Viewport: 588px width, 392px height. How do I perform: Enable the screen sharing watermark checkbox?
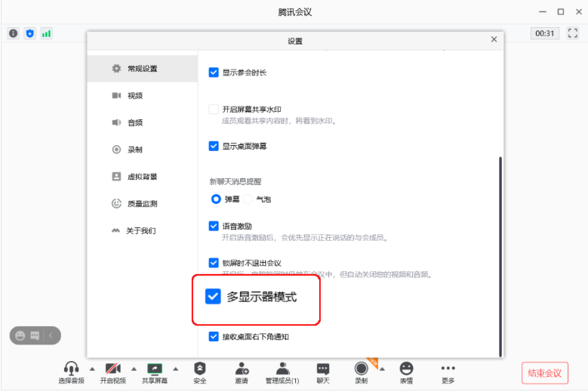pyautogui.click(x=214, y=110)
